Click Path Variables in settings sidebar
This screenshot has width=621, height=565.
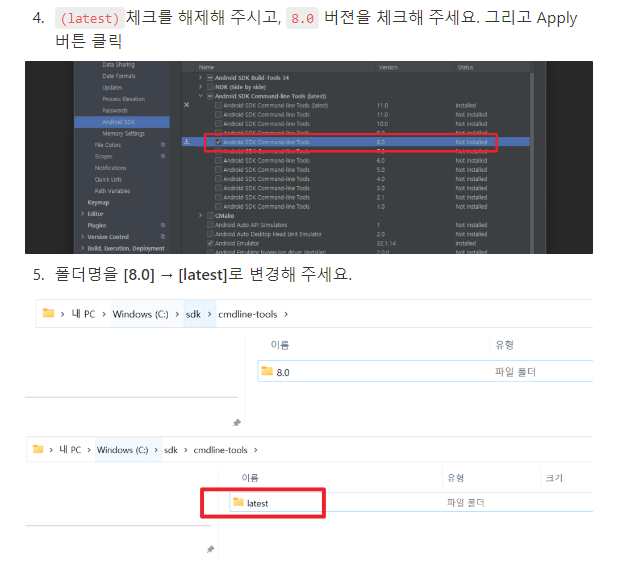point(112,191)
